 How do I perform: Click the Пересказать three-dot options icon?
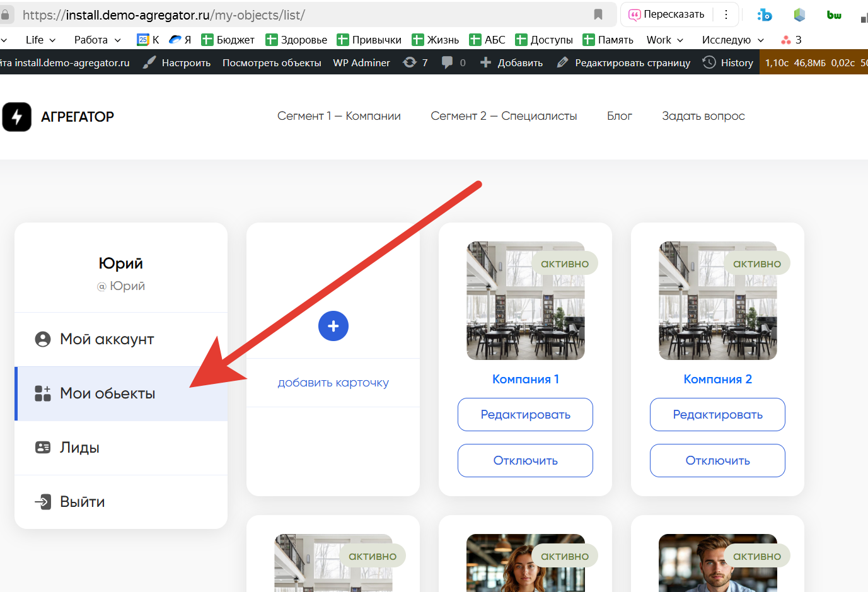pos(726,15)
